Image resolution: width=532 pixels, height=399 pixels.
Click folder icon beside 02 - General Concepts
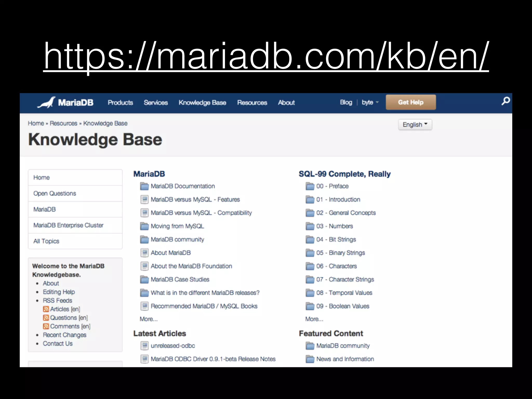point(310,213)
